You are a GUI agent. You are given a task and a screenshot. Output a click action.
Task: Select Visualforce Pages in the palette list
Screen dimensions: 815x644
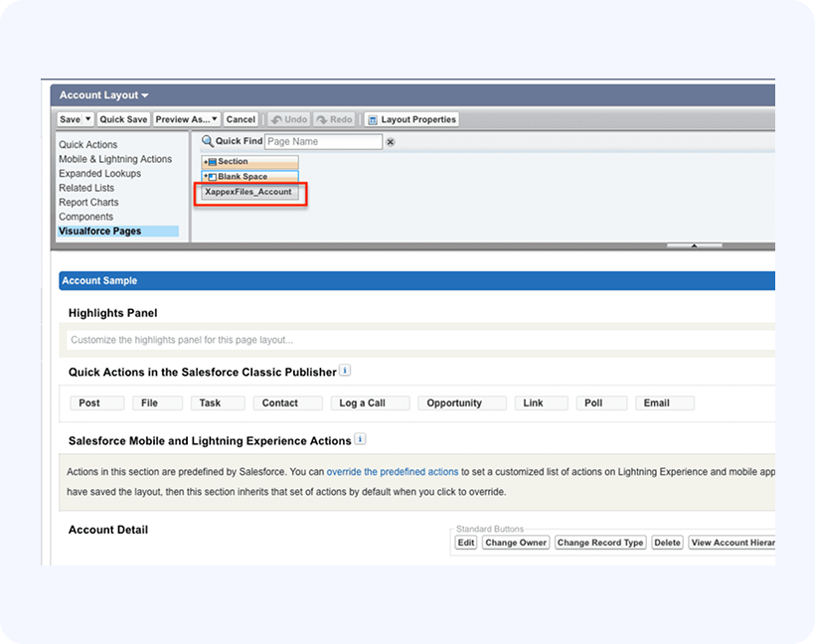click(99, 232)
